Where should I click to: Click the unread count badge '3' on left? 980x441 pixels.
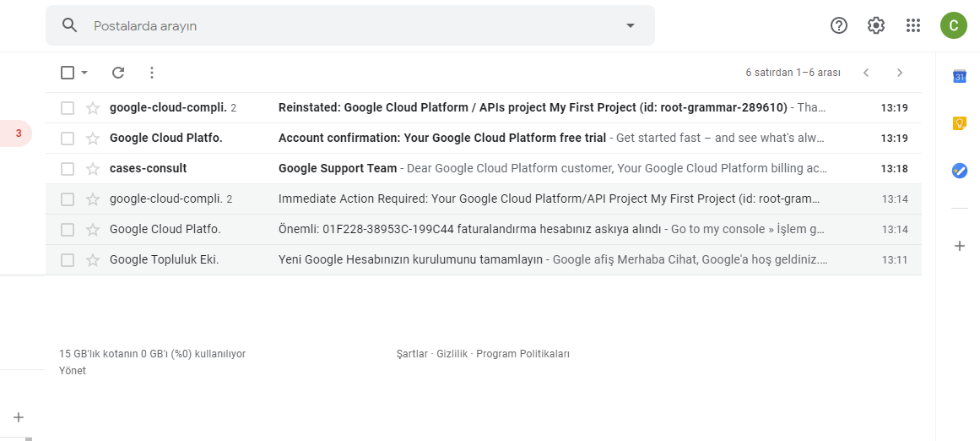click(x=19, y=133)
